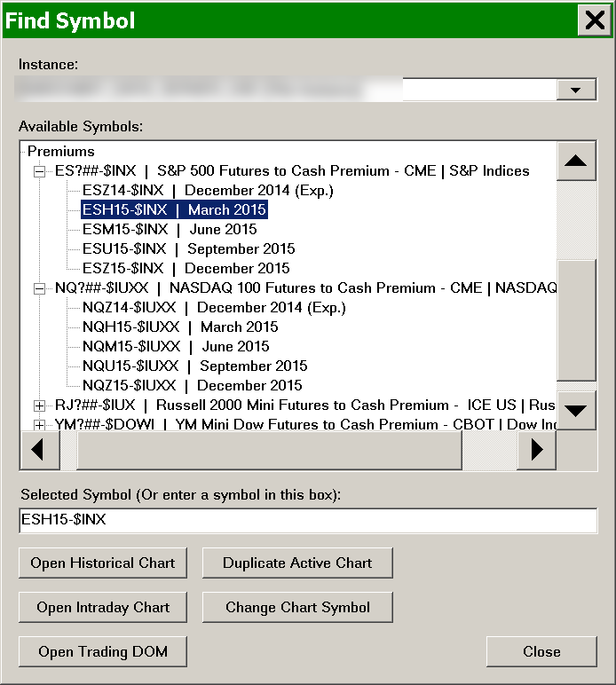Select NQZ15-$IUXX December 2015
Viewport: 616px width, 685px height.
193,385
